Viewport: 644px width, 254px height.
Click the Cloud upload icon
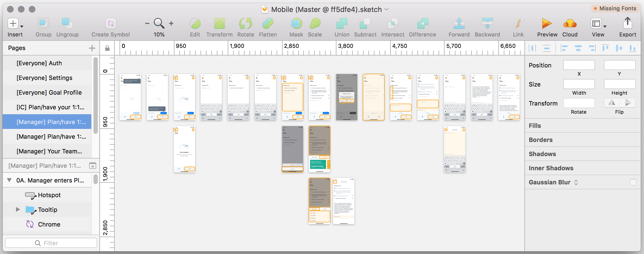(x=570, y=24)
